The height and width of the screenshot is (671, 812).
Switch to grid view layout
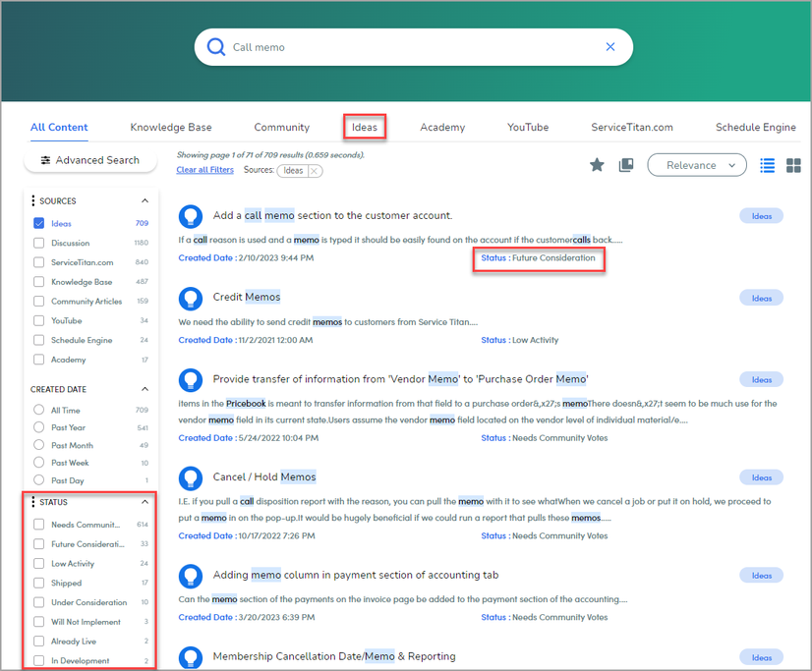point(793,165)
